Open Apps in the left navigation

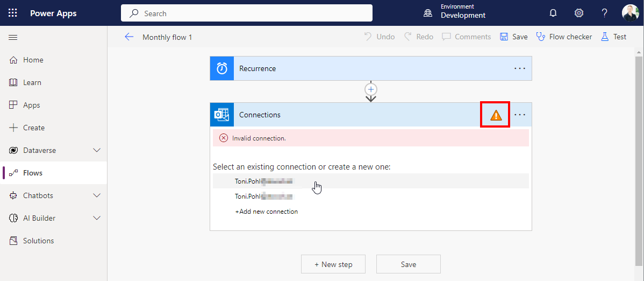[x=31, y=105]
